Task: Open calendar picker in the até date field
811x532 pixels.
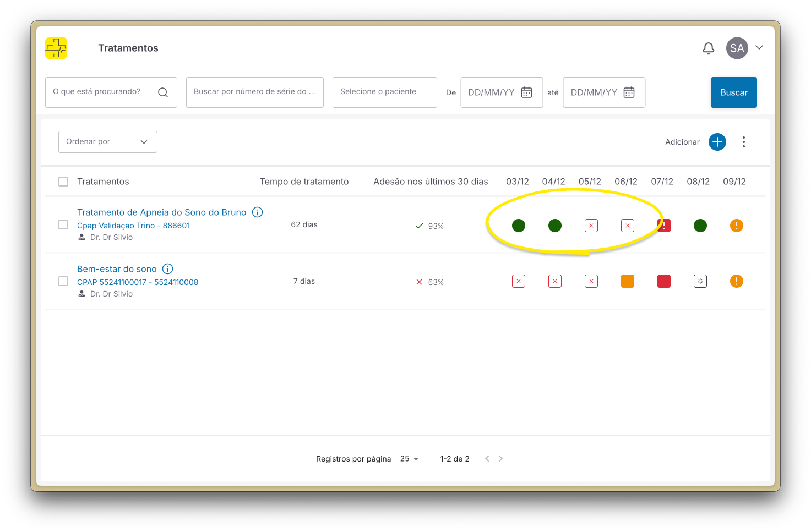Action: [x=629, y=92]
